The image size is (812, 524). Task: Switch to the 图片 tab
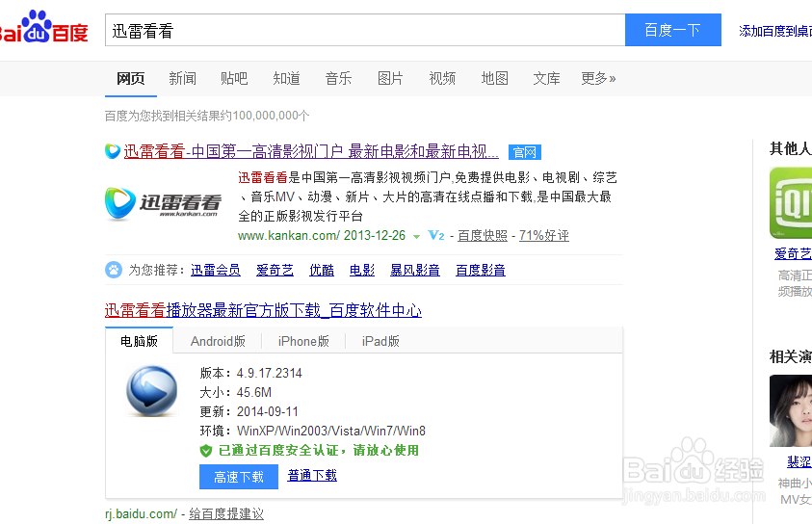tap(390, 79)
